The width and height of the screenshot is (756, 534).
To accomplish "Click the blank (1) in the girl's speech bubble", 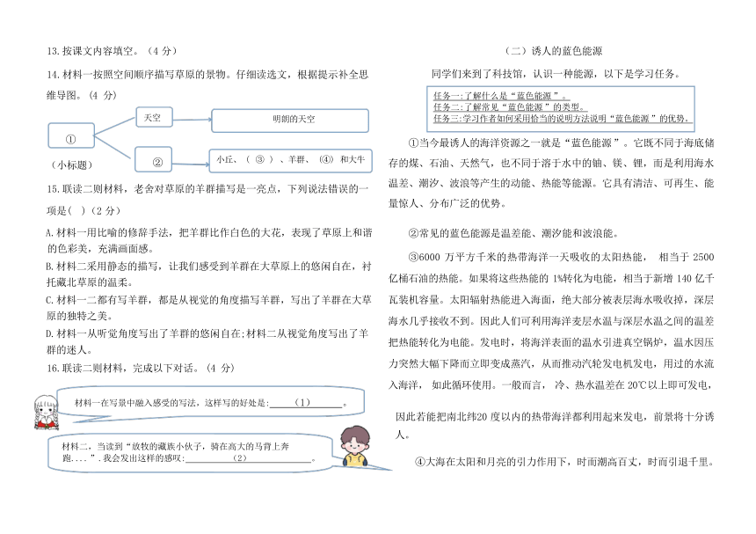I will [x=306, y=403].
